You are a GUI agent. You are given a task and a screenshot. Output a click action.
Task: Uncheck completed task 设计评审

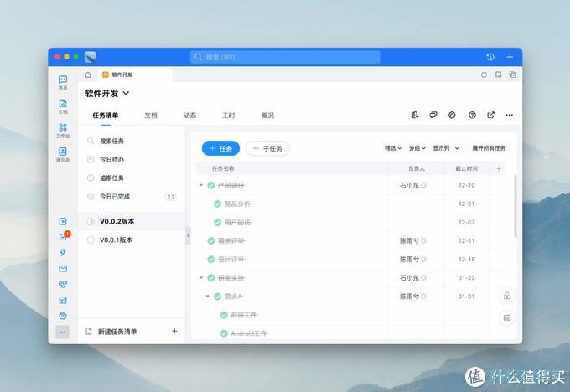[x=211, y=260]
